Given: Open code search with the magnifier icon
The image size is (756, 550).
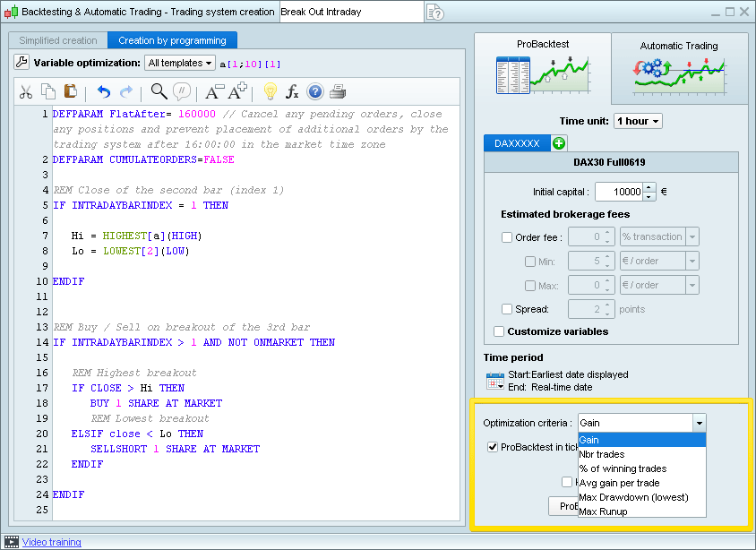Looking at the screenshot, I should tap(159, 92).
